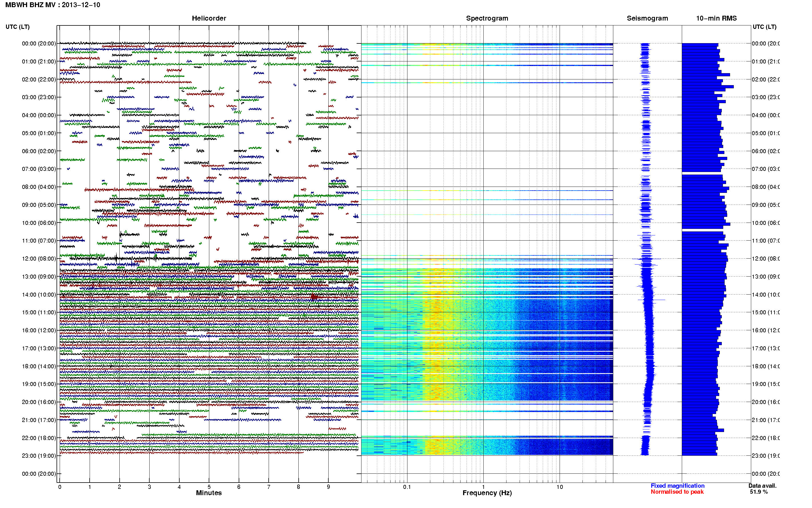Click the left axis label 11:00 (07:00)
Image resolution: width=812 pixels, height=508 pixels.
[39, 241]
